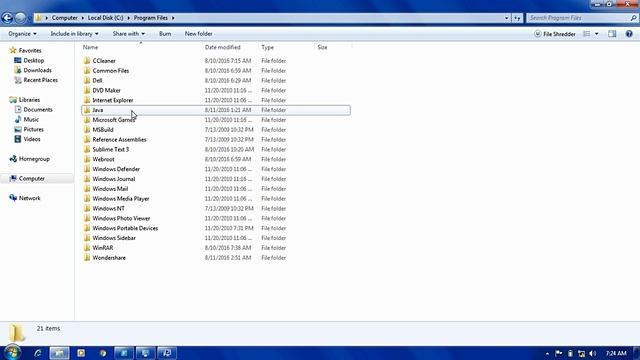Image resolution: width=640 pixels, height=360 pixels.
Task: Sort by the Size column header
Action: [x=322, y=47]
